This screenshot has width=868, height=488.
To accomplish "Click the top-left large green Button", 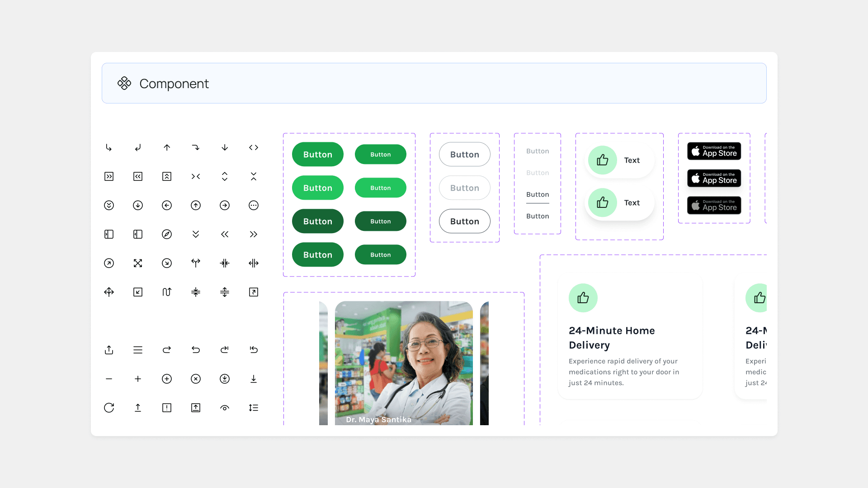I will [318, 155].
